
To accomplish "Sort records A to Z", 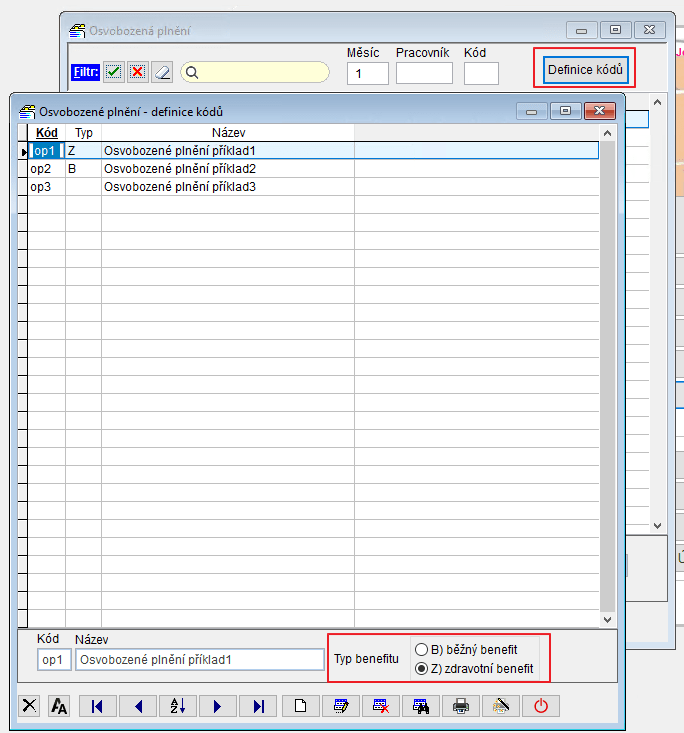I will [x=178, y=705].
